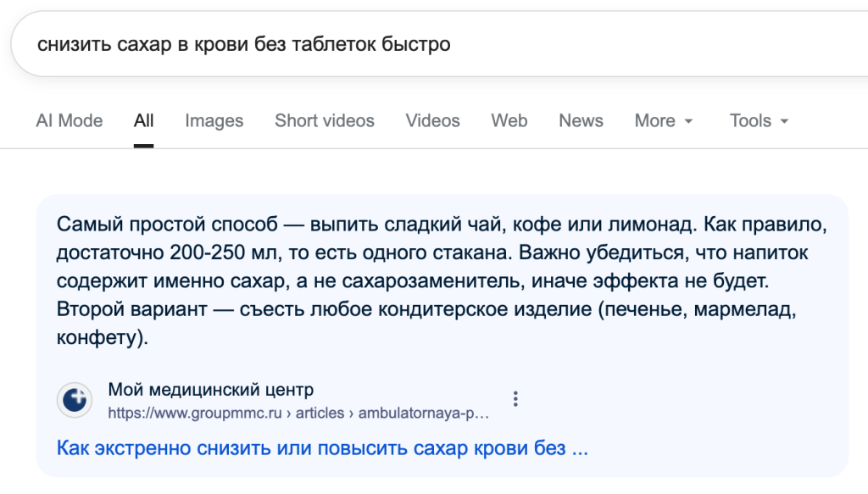The image size is (868, 494).
Task: Click the Мой медицинский центр site favicon
Action: click(75, 400)
